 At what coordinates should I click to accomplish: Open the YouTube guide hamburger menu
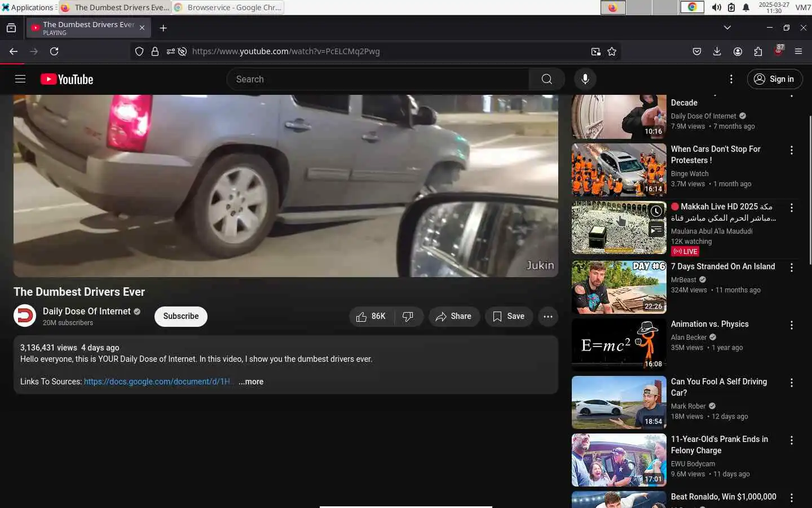pos(20,79)
